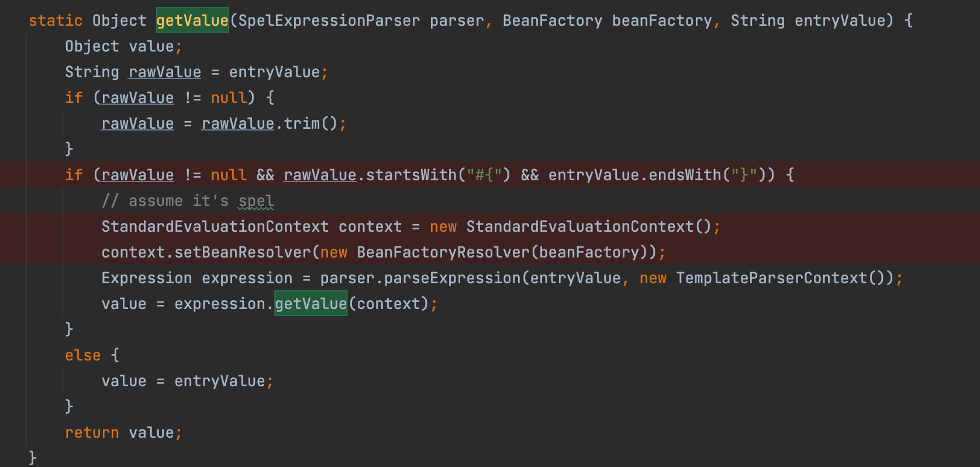Screen dimensions: 980x467
Task: Click the typo-underlined word 'spel'
Action: click(256, 201)
